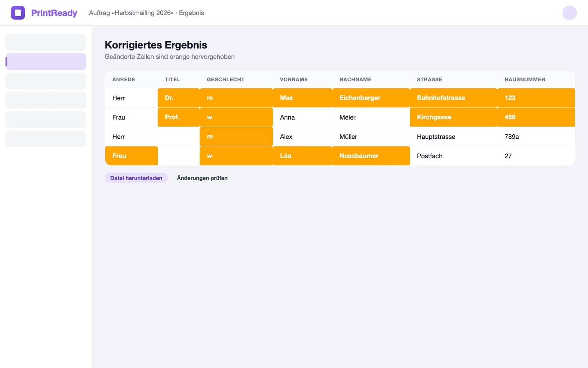Click the Bahnhofstrasse street cell
The image size is (588, 368).
click(453, 98)
